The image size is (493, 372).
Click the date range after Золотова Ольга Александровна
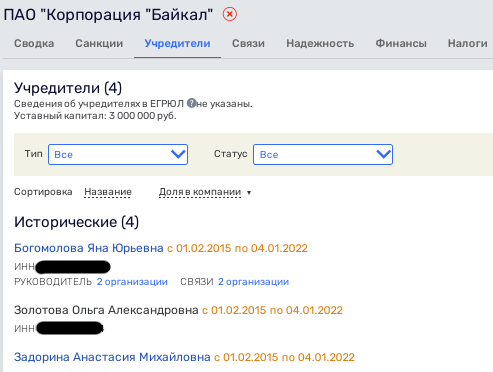coord(272,310)
